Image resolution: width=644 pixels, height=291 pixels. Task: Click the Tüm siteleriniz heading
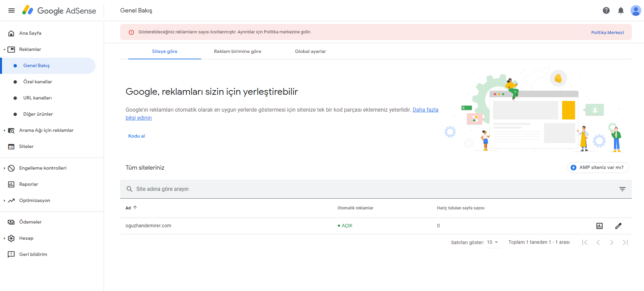click(x=145, y=168)
